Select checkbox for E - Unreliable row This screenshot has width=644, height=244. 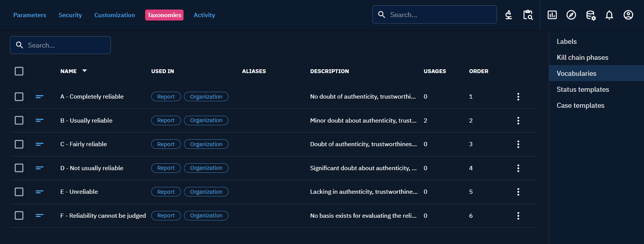pyautogui.click(x=19, y=192)
